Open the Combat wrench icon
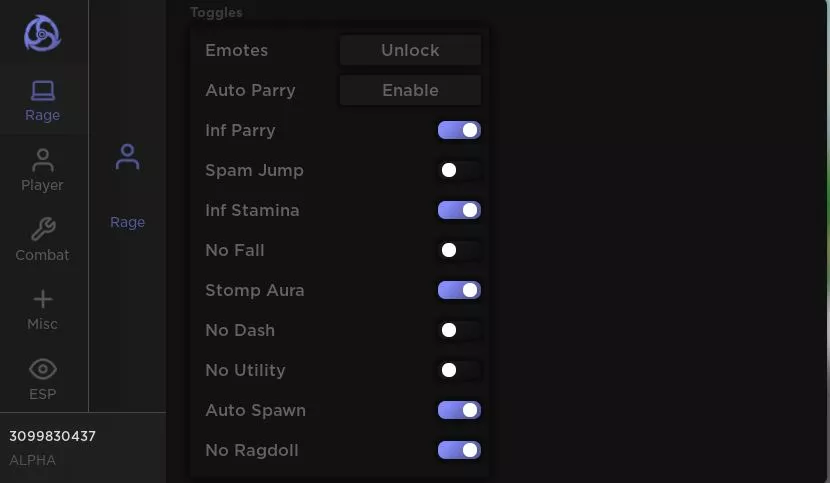The height and width of the screenshot is (483, 830). pyautogui.click(x=42, y=229)
